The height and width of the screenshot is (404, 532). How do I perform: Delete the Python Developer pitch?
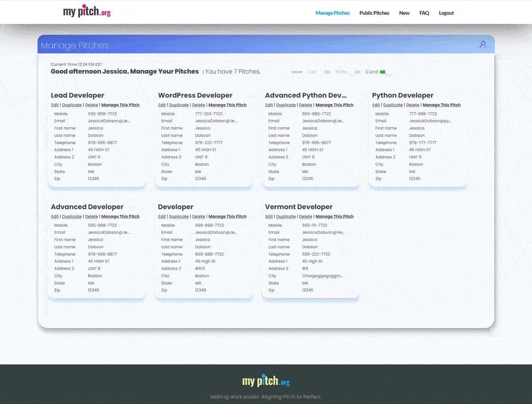[x=412, y=105]
